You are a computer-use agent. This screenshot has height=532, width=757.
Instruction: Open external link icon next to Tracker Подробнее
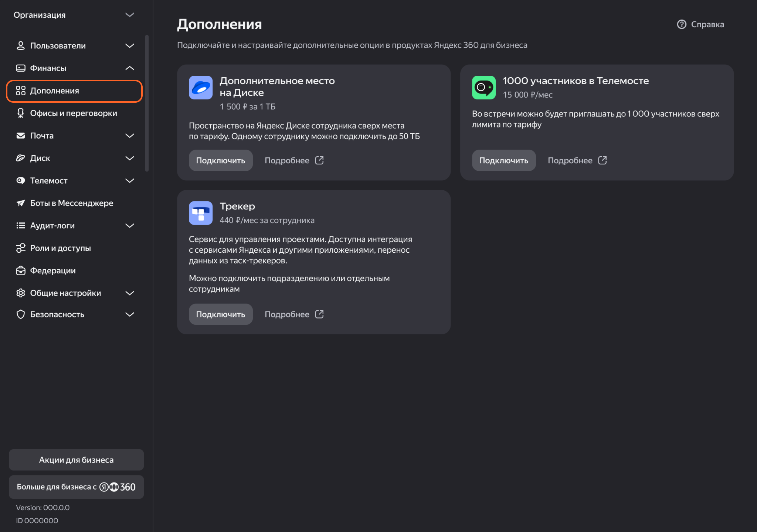(319, 314)
